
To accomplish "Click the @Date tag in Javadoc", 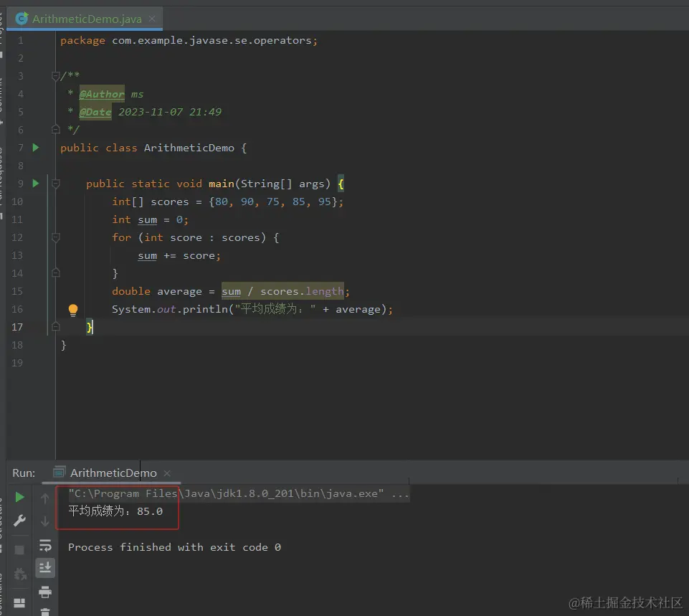I will click(x=95, y=112).
